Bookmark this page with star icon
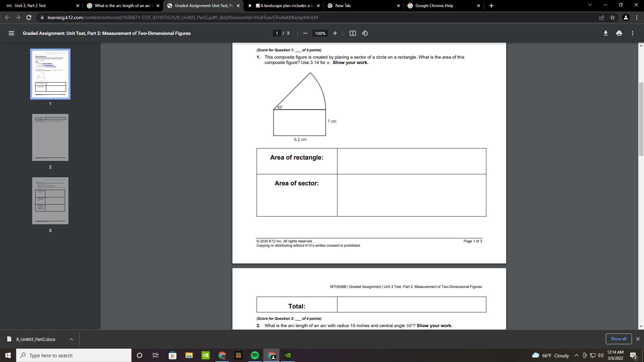Viewport: 644px width, 362px height. click(x=612, y=17)
